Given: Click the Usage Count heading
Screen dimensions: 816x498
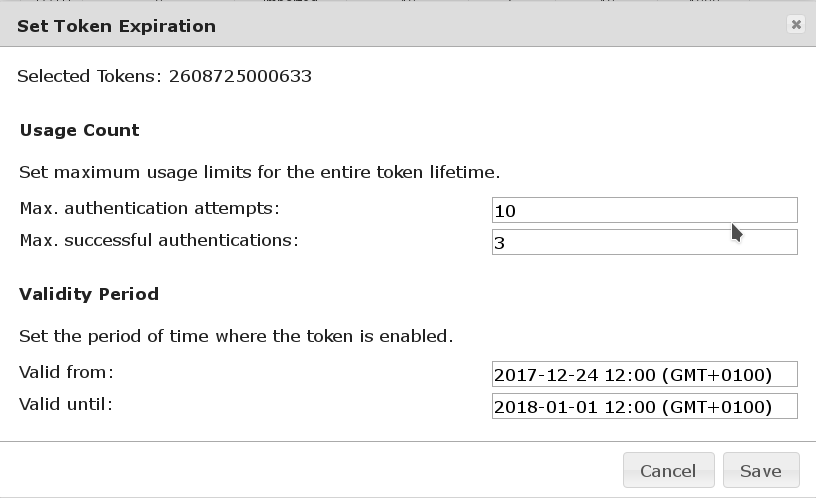Looking at the screenshot, I should coord(79,130).
